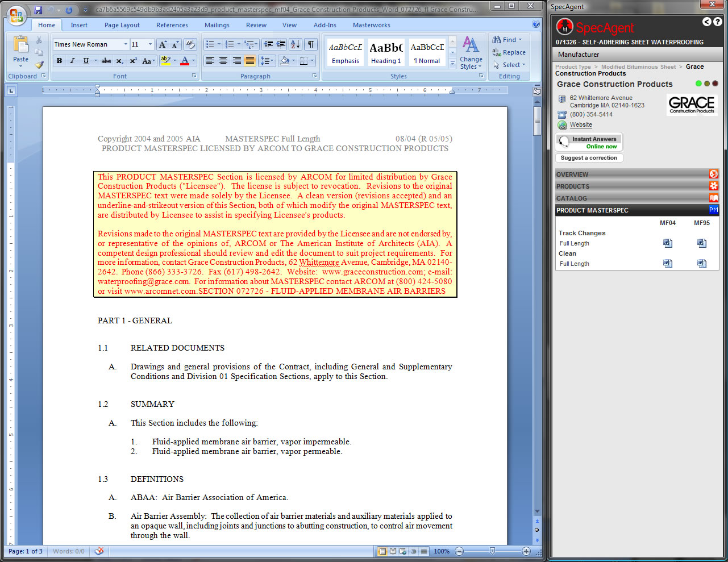Switch to Print Layout view

click(x=382, y=551)
